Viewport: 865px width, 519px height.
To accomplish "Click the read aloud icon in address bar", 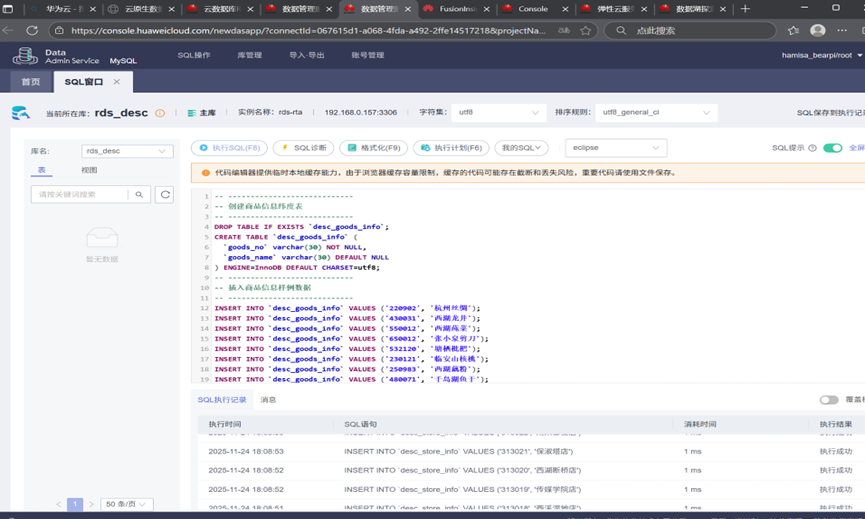I will point(564,31).
